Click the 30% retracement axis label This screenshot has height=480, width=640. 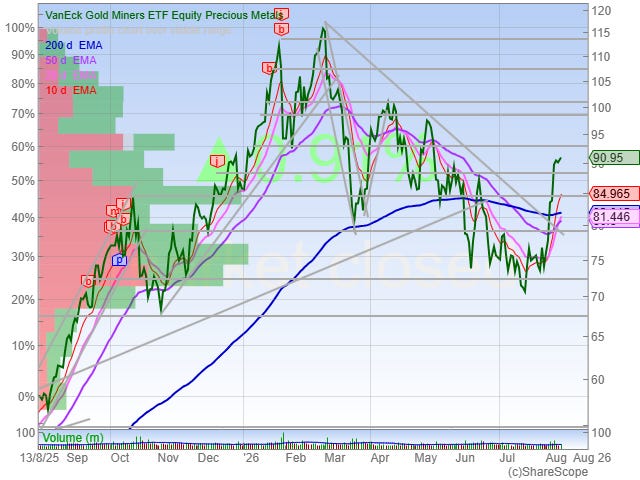click(23, 257)
